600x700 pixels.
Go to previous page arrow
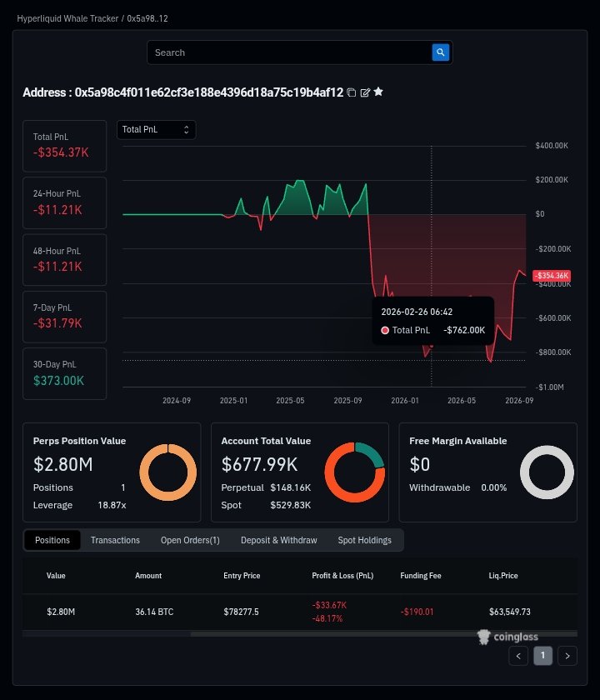pyautogui.click(x=518, y=656)
